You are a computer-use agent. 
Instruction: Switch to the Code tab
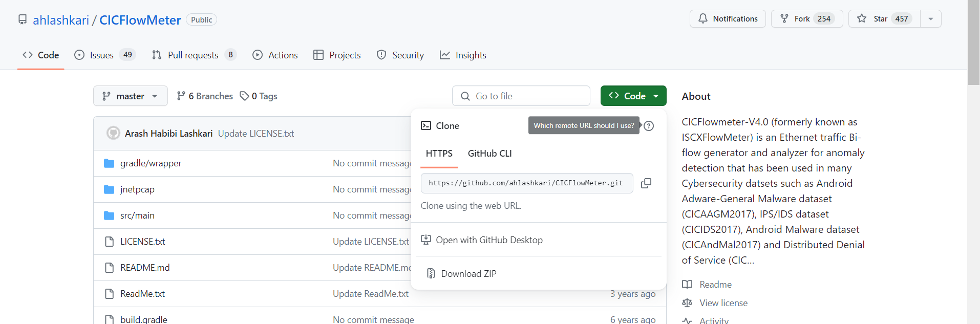tap(41, 55)
